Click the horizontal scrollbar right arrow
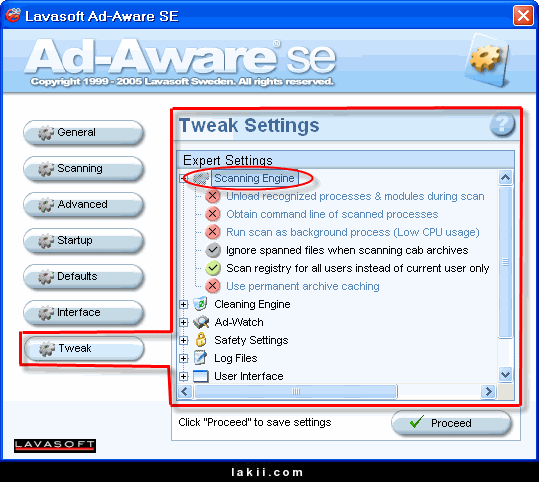 click(488, 392)
